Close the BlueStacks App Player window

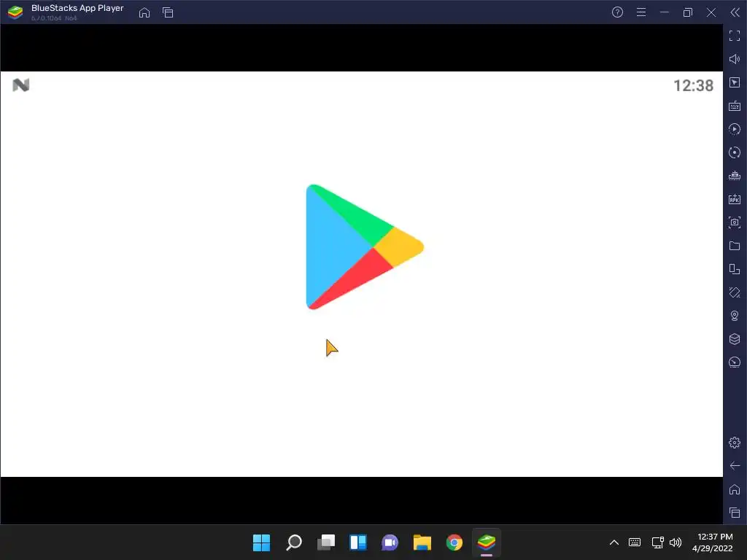[711, 12]
